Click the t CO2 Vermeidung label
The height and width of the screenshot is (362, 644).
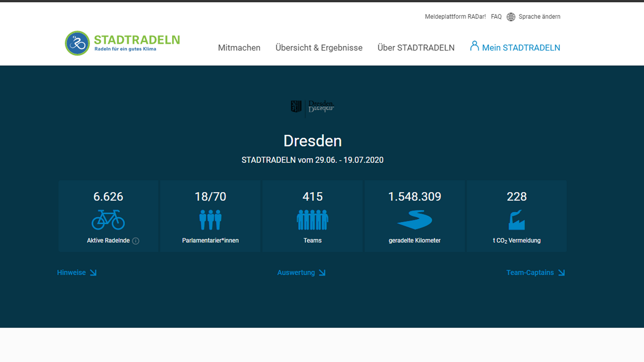[517, 241]
